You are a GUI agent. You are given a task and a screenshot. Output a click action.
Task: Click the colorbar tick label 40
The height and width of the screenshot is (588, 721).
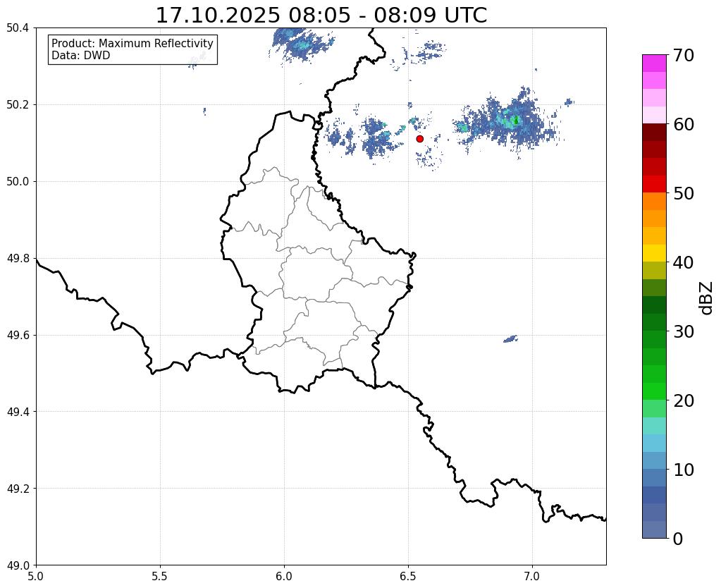[684, 262]
